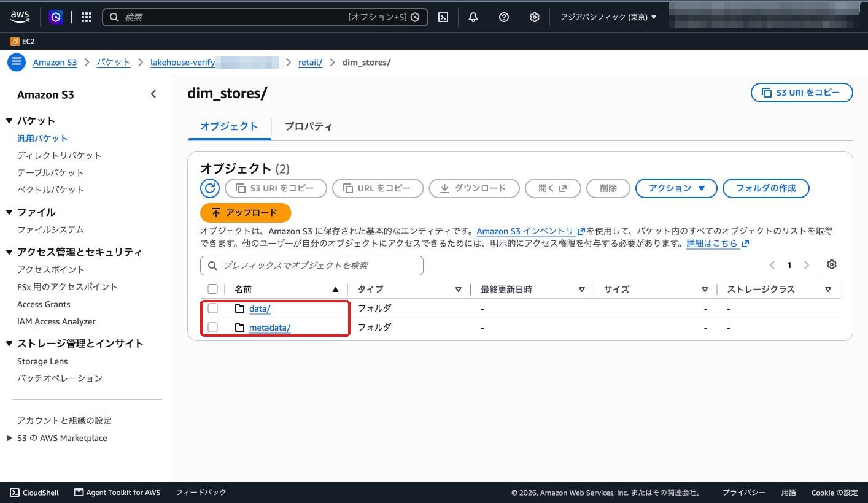Open the region selector アジアパシフィック (東京)

(608, 17)
